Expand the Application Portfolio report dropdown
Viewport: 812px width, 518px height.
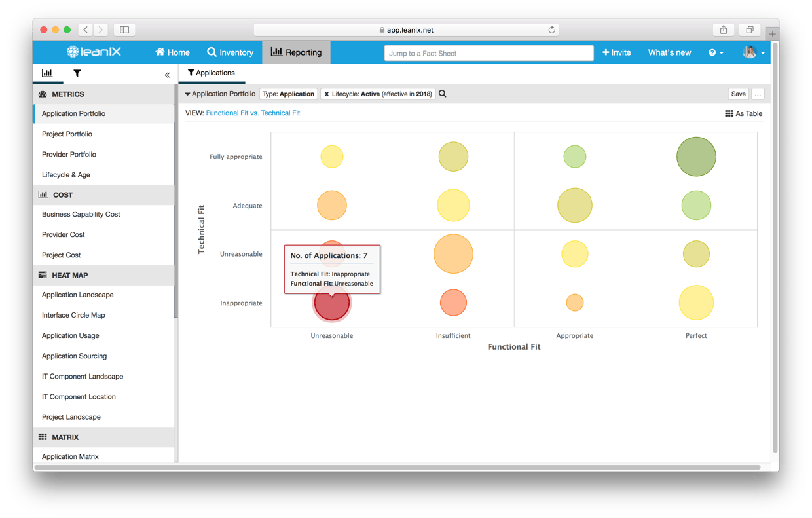point(189,94)
